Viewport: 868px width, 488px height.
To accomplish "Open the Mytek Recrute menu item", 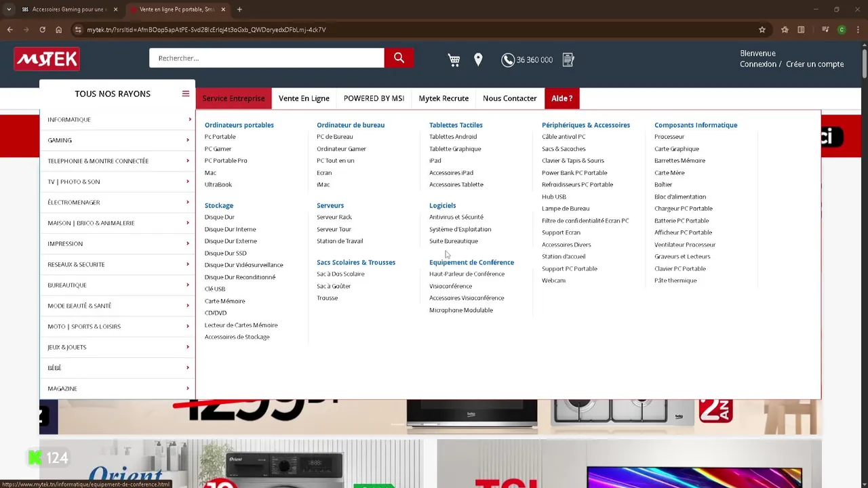I will tap(443, 98).
